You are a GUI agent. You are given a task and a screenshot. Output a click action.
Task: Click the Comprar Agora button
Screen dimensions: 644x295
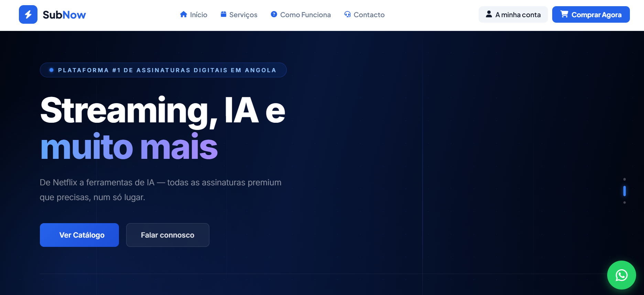point(591,14)
